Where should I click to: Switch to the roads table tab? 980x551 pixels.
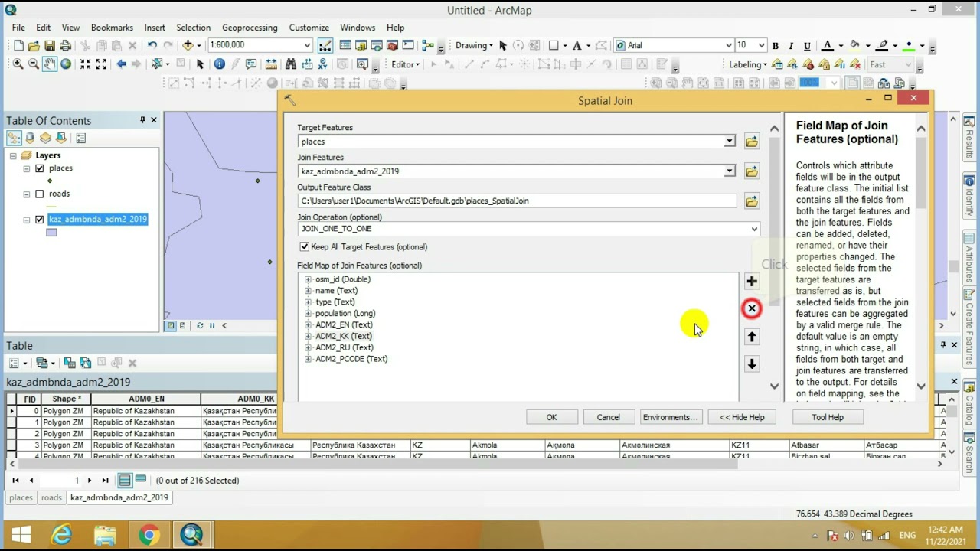[x=51, y=497]
